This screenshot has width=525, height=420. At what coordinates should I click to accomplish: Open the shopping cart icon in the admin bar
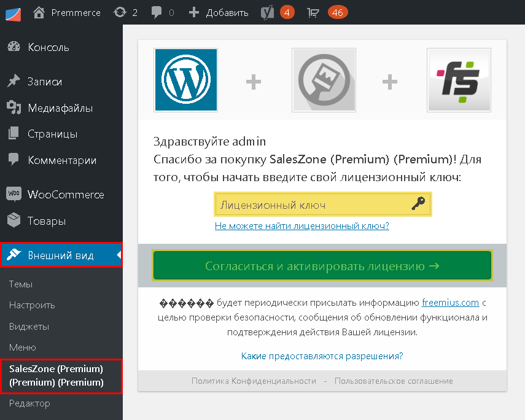tap(313, 13)
